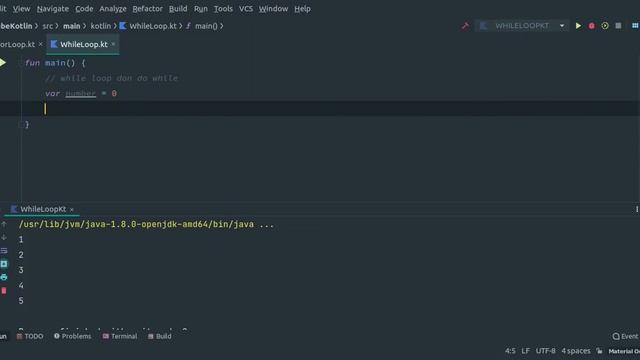Click the up arrow in Run panel sidebar
640x360 pixels.
[x=4, y=224]
